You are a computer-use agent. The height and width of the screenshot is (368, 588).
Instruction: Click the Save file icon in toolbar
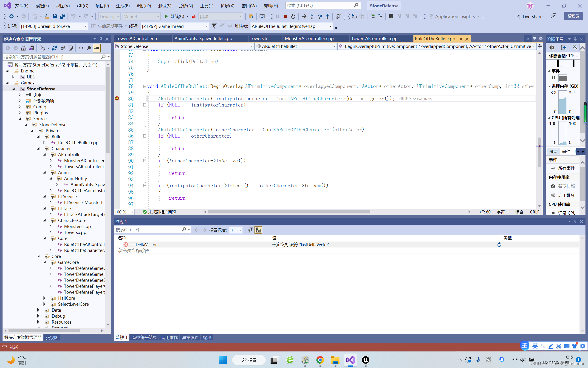55,17
